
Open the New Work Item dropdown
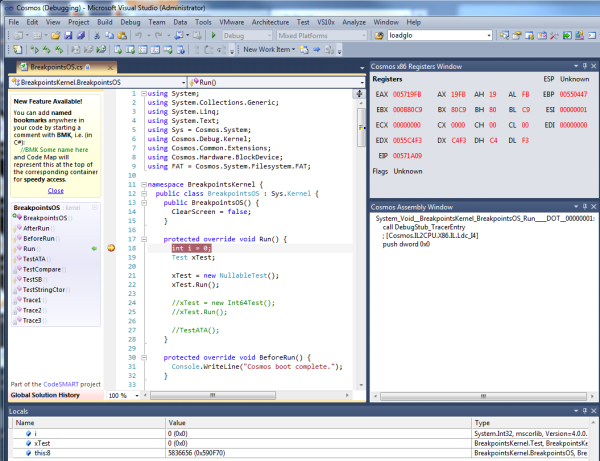[269, 49]
